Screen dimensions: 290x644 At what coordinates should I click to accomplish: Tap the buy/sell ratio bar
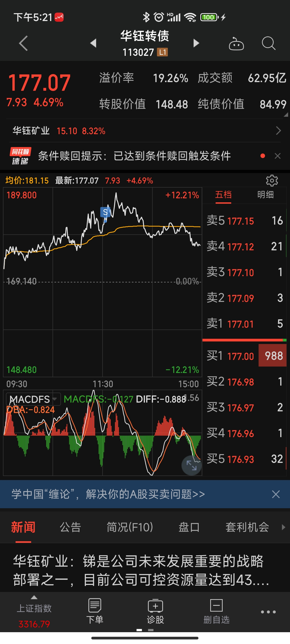(244, 340)
